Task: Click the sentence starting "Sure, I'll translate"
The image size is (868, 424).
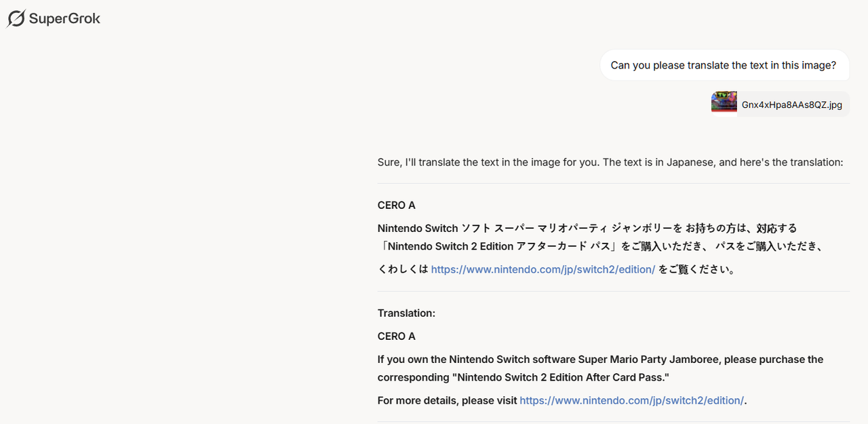Action: click(x=610, y=162)
